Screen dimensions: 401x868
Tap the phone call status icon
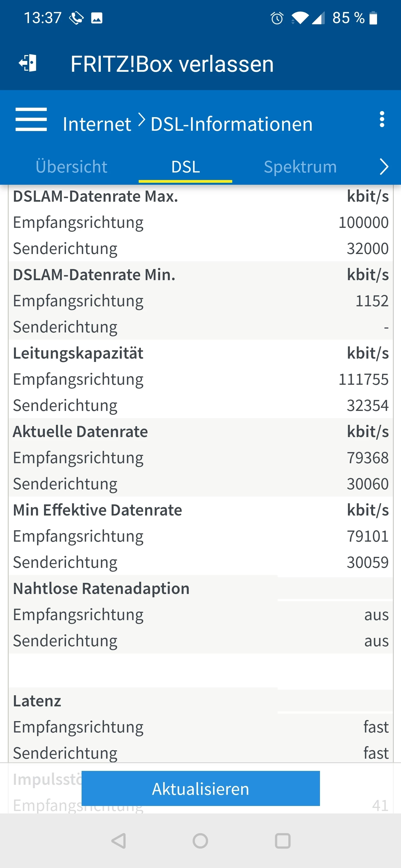point(76,18)
